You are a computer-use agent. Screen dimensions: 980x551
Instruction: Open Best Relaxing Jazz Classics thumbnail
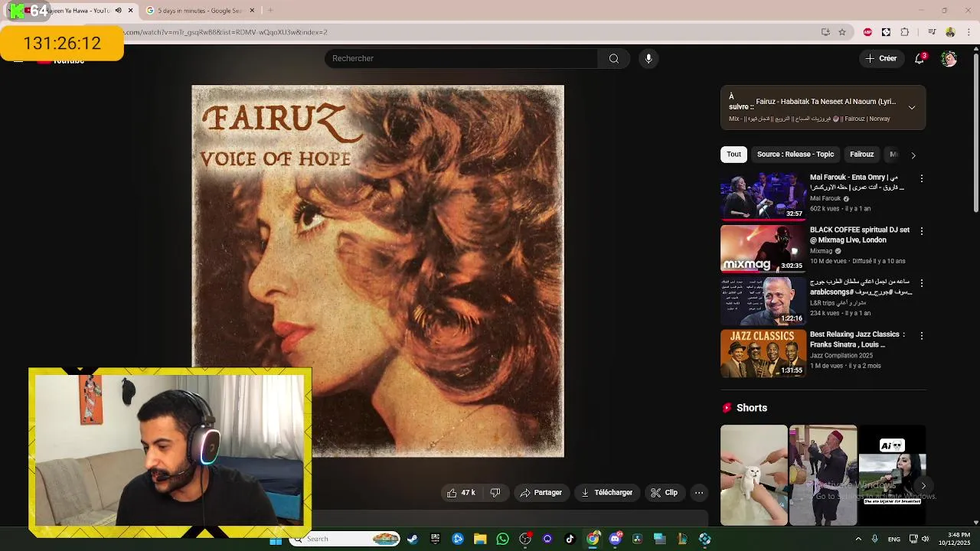click(763, 353)
